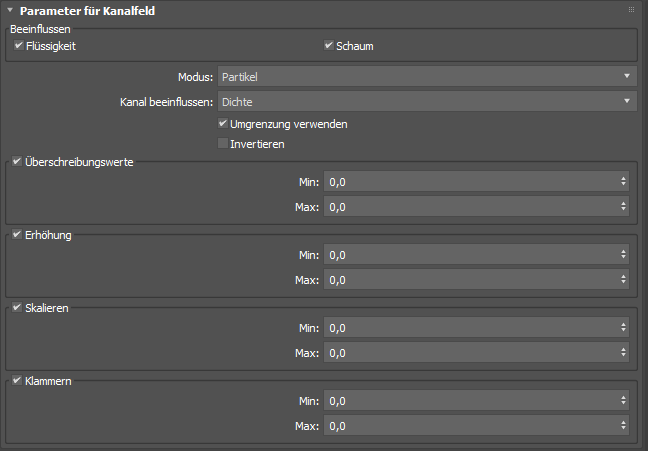The image size is (648, 451).
Task: Uncheck the Flüssigkeit checkbox
Action: coord(18,46)
